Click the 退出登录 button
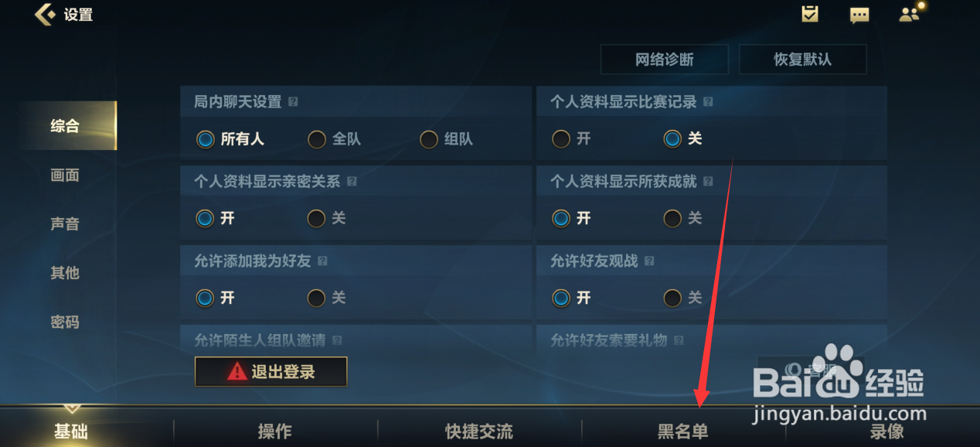Screen dimensions: 980x447 [x=271, y=372]
